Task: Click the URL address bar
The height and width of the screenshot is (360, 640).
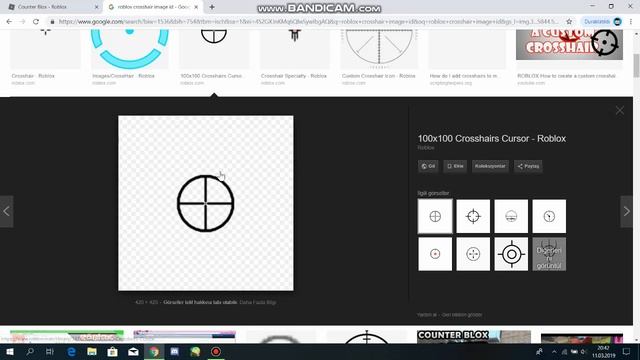Action: (308, 22)
